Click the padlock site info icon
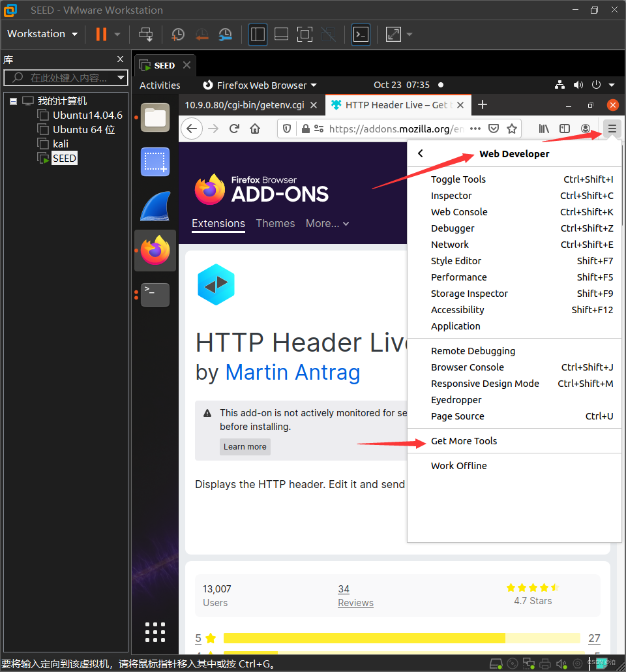Image resolution: width=626 pixels, height=672 pixels. 306,129
